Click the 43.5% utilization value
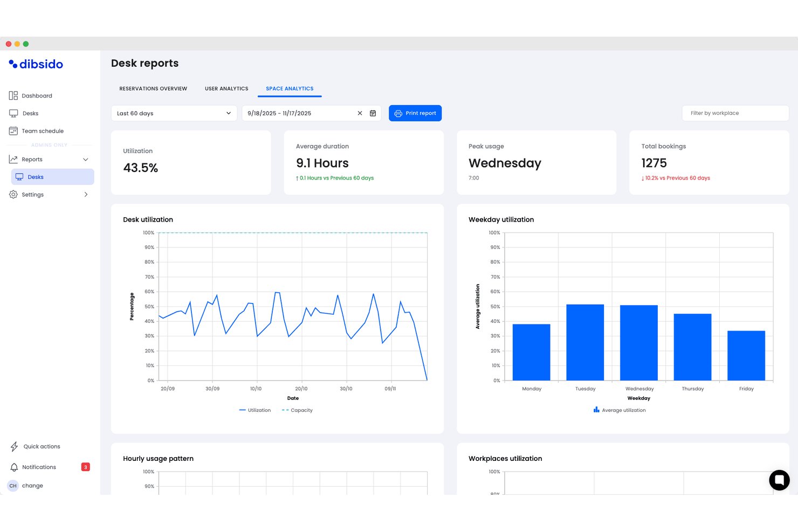The image size is (798, 532). 141,168
